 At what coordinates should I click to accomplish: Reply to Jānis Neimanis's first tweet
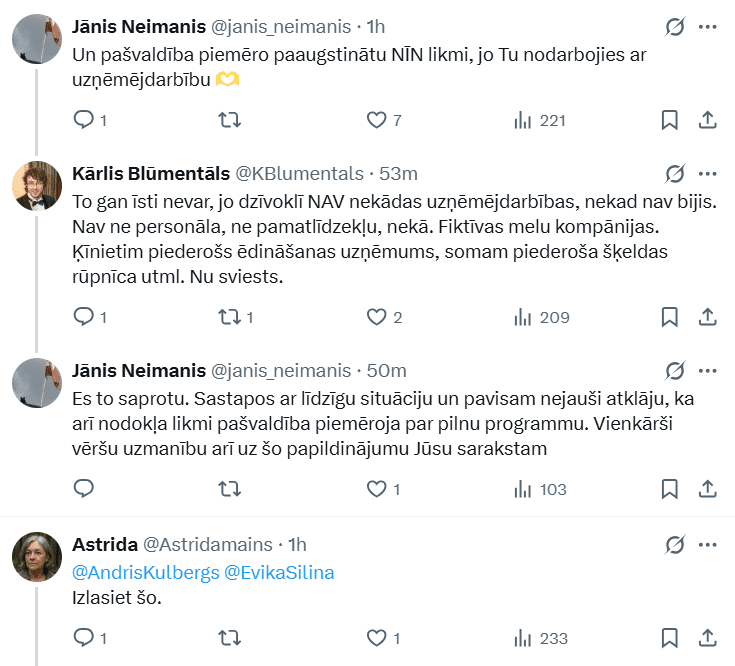click(84, 120)
